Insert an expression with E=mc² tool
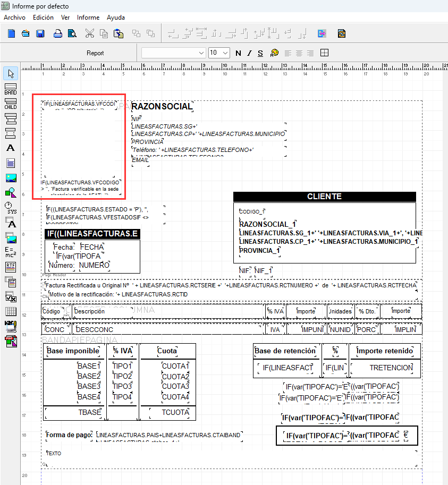The width and height of the screenshot is (448, 485). point(11,252)
